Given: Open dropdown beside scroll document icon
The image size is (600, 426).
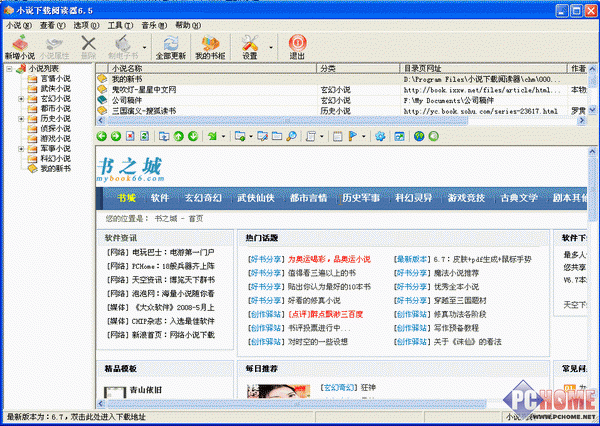Looking at the screenshot, I should (x=322, y=136).
